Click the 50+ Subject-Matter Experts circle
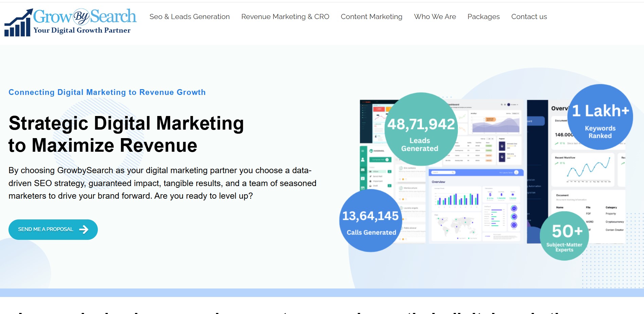 pos(565,236)
